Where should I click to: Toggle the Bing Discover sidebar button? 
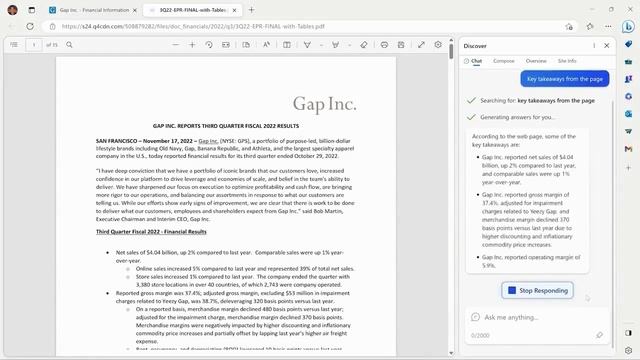tap(628, 27)
